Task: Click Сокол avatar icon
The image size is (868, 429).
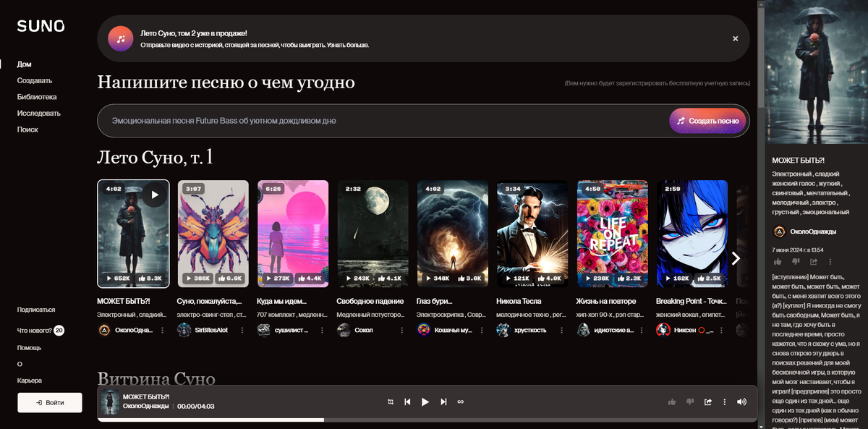Action: [344, 330]
